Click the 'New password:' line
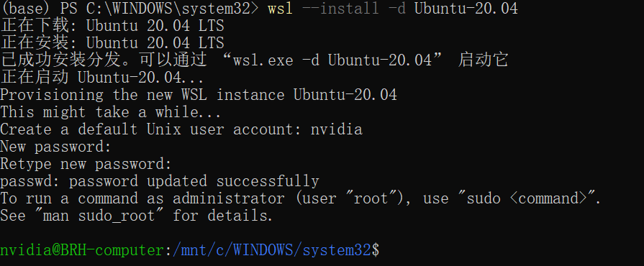Image resolution: width=644 pixels, height=266 pixels. [56, 147]
